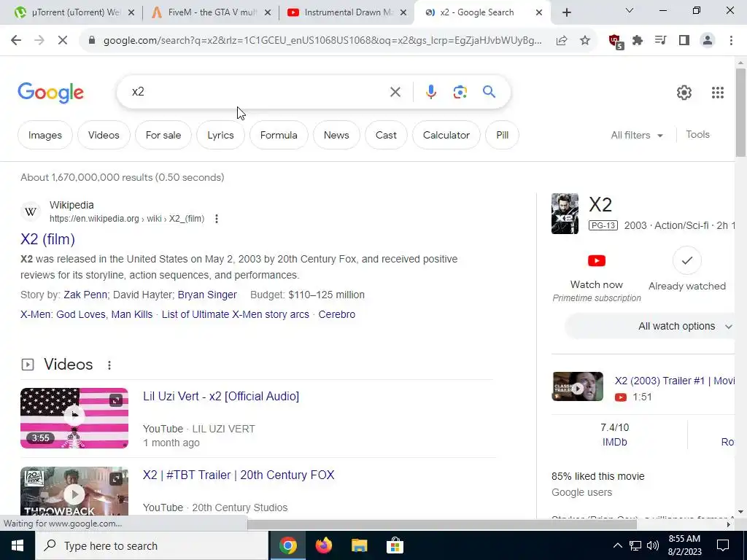Expand All filters dropdown

coord(637,135)
